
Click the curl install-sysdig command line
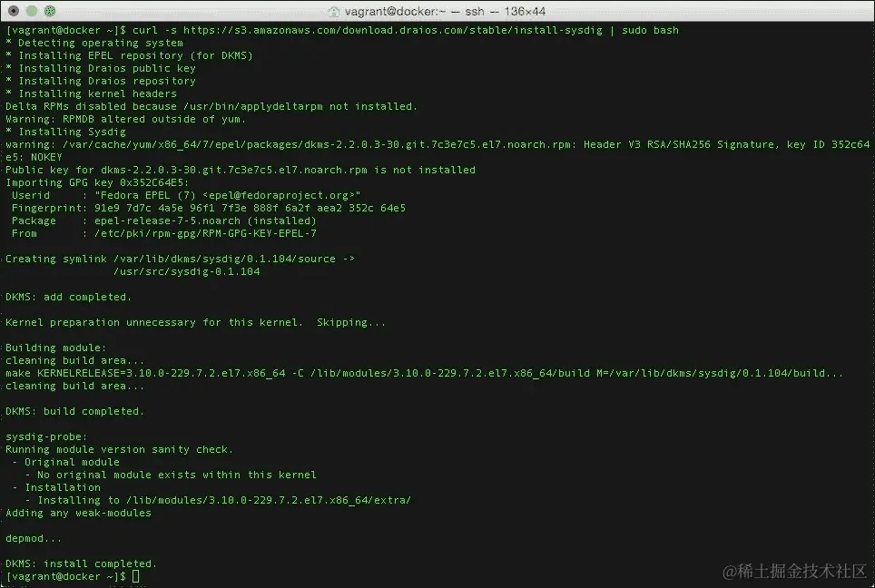(x=342, y=30)
